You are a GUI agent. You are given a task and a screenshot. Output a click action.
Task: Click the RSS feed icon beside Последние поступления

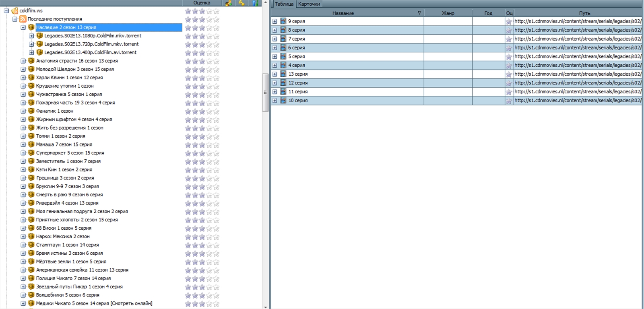click(23, 19)
